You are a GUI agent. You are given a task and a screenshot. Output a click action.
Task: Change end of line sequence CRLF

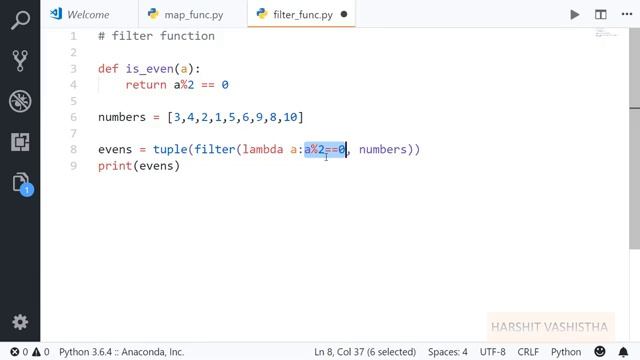[528, 352]
